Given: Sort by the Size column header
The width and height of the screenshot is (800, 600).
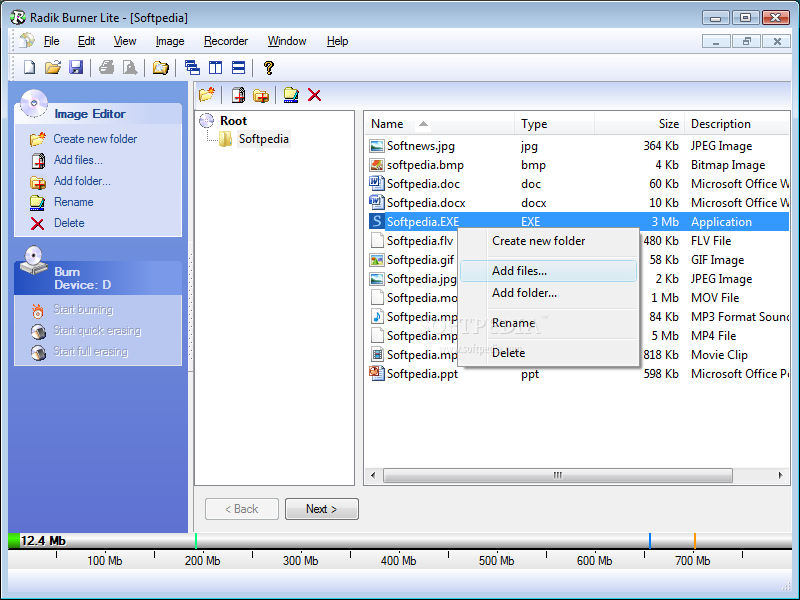Looking at the screenshot, I should point(640,124).
